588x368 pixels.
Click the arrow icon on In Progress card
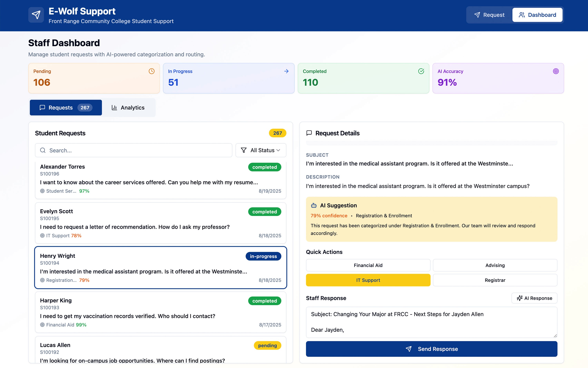click(x=286, y=71)
